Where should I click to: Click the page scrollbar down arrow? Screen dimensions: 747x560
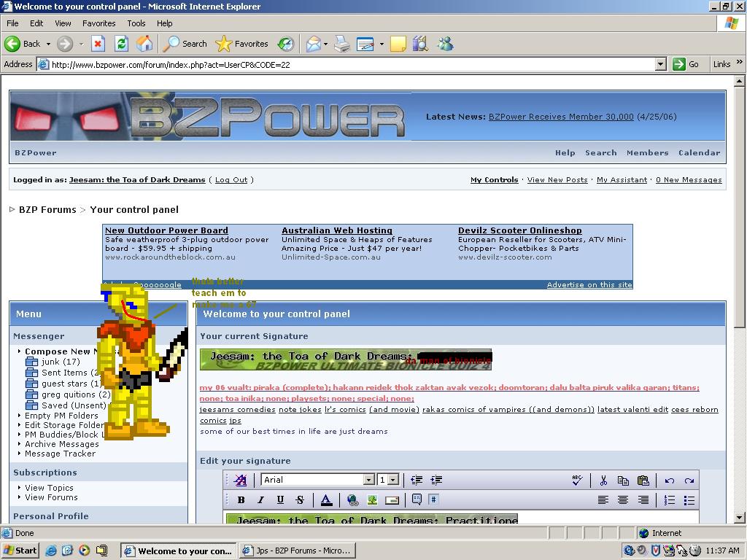click(x=740, y=518)
